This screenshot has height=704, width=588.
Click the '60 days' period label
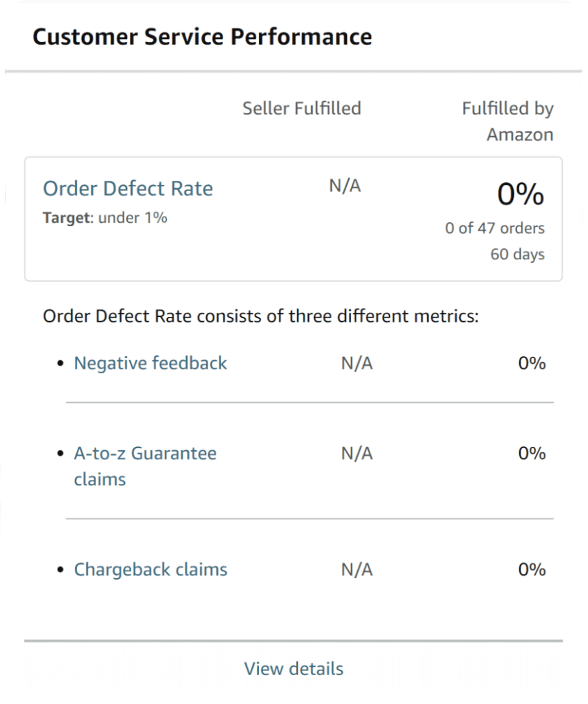517,254
